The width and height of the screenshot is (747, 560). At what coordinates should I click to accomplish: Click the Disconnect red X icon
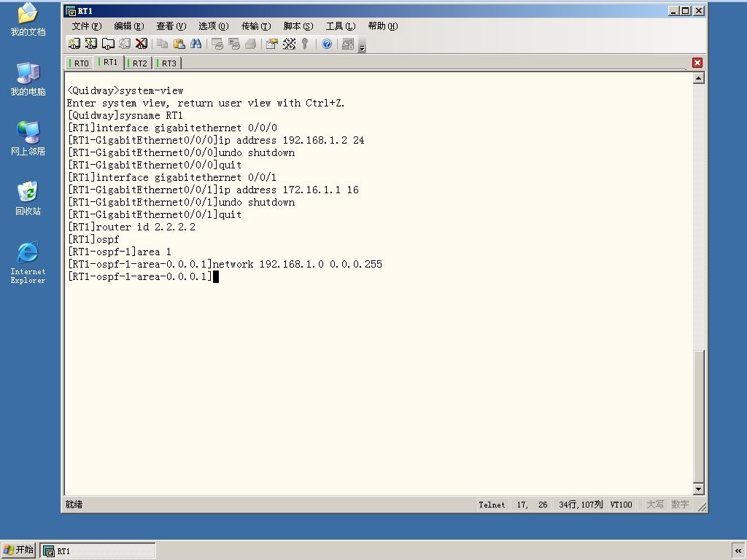pos(142,44)
